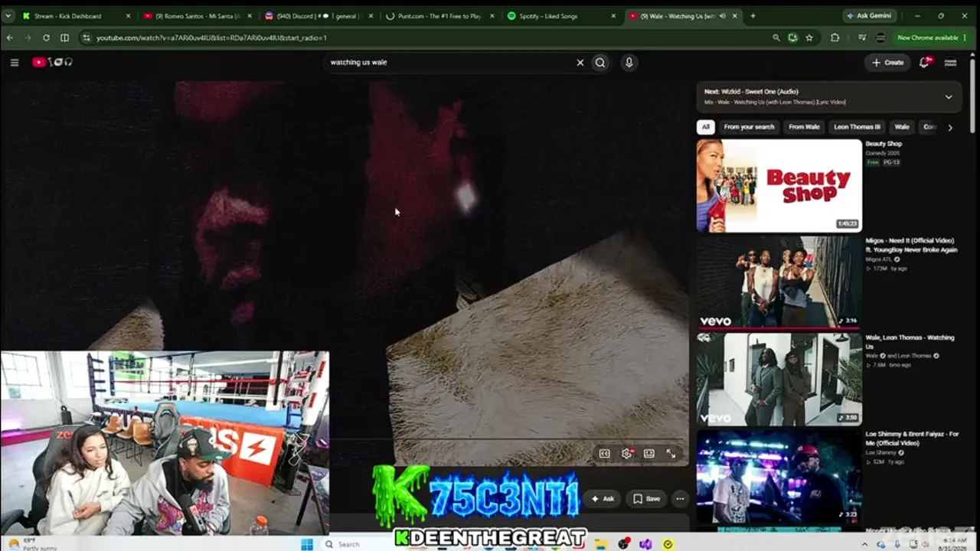Viewport: 980px width, 551px height.
Task: Open the tab search dropdown arrow
Action: tap(8, 15)
